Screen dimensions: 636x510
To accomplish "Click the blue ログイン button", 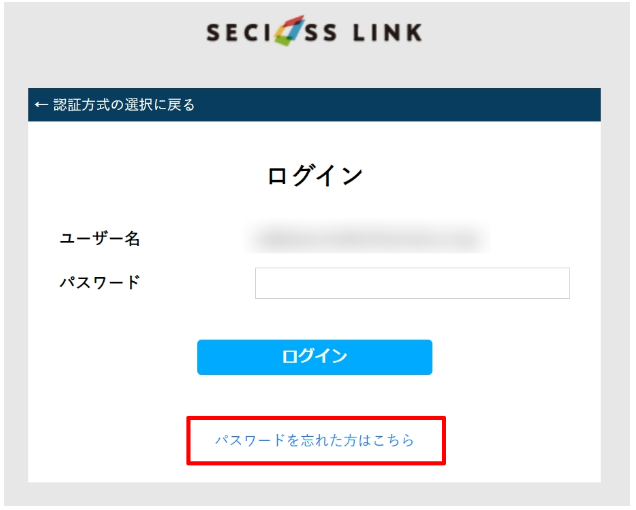I will (314, 357).
